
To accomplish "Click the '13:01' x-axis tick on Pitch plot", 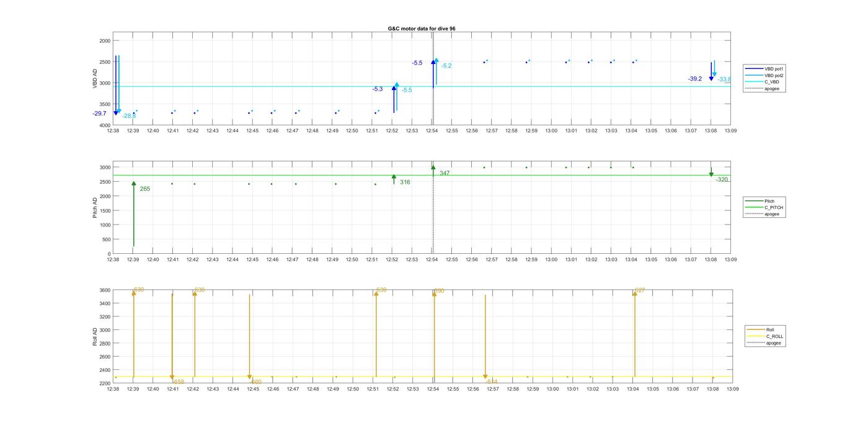I will [x=572, y=260].
